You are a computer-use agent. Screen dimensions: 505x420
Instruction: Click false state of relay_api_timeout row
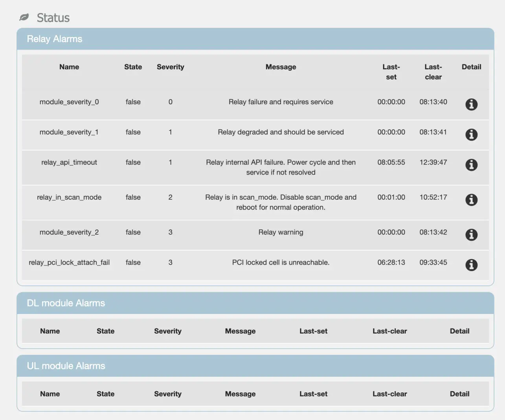pos(133,162)
